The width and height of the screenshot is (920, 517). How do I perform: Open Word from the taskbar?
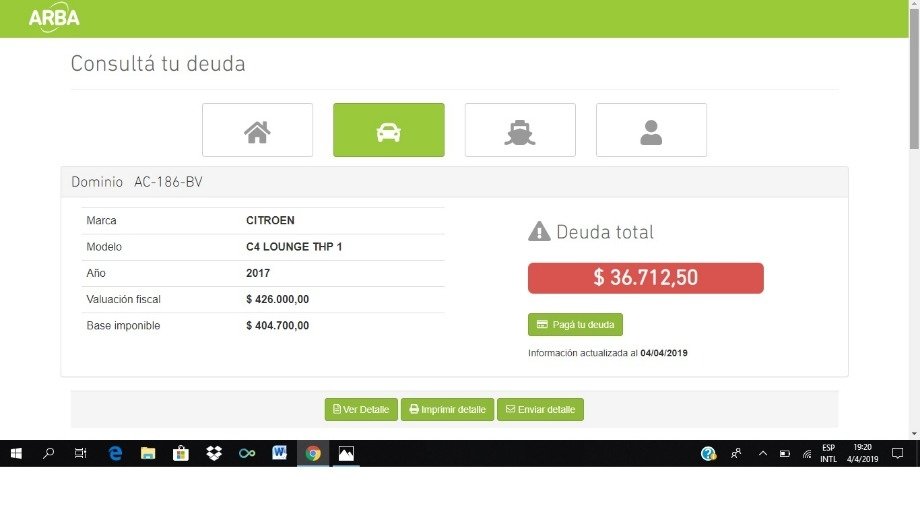280,454
